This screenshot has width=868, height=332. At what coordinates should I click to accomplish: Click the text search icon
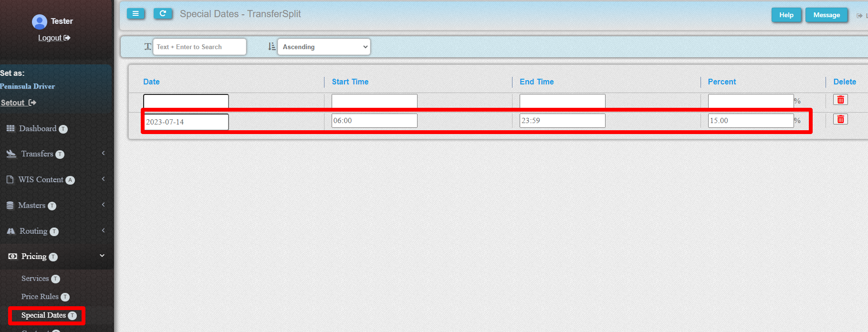pyautogui.click(x=147, y=47)
